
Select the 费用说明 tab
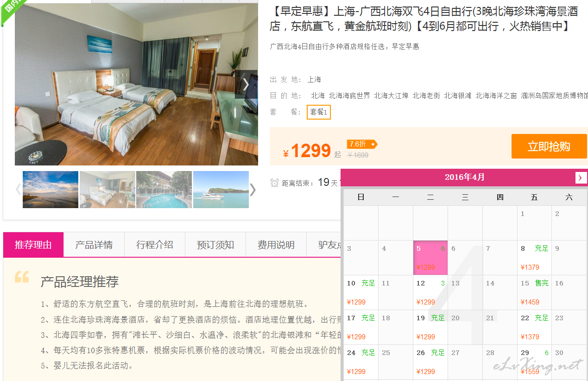276,245
